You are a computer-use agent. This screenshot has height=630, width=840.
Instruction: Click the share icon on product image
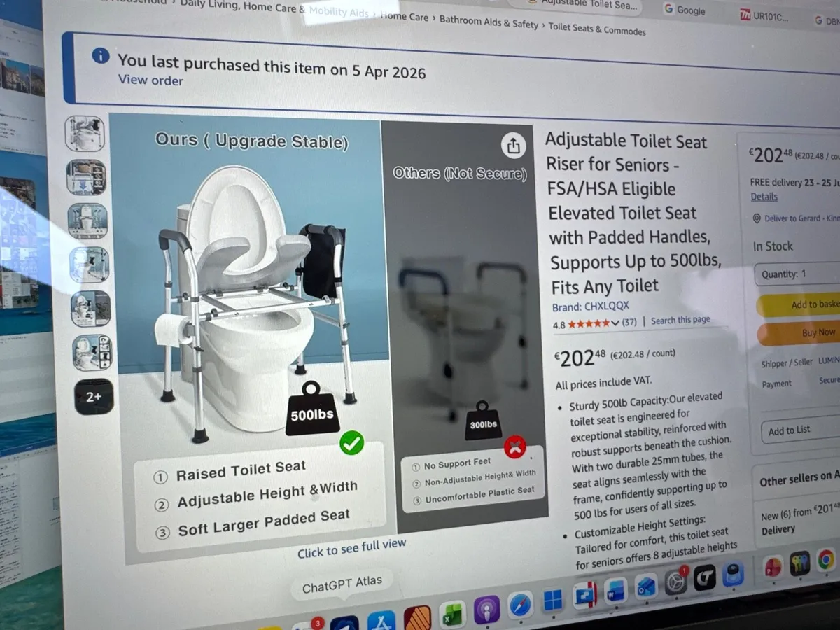click(x=513, y=146)
